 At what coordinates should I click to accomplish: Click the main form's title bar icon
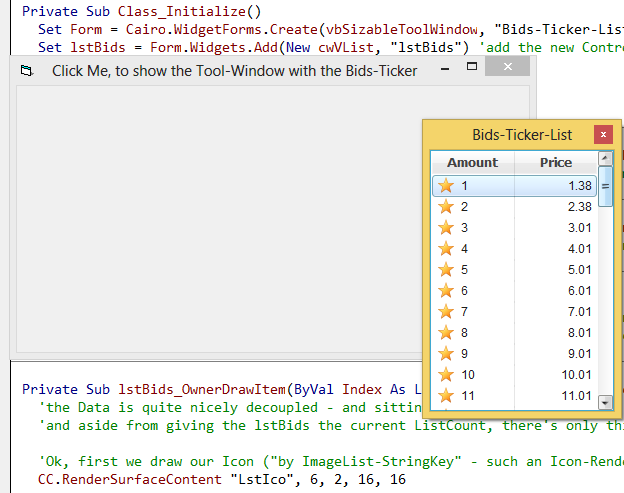pyautogui.click(x=27, y=71)
